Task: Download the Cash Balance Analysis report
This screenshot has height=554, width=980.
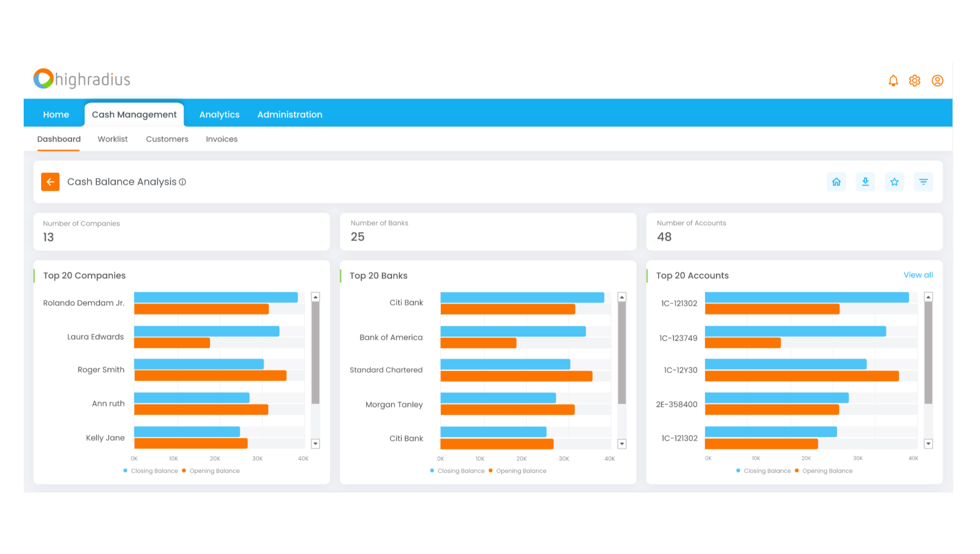Action: (865, 181)
